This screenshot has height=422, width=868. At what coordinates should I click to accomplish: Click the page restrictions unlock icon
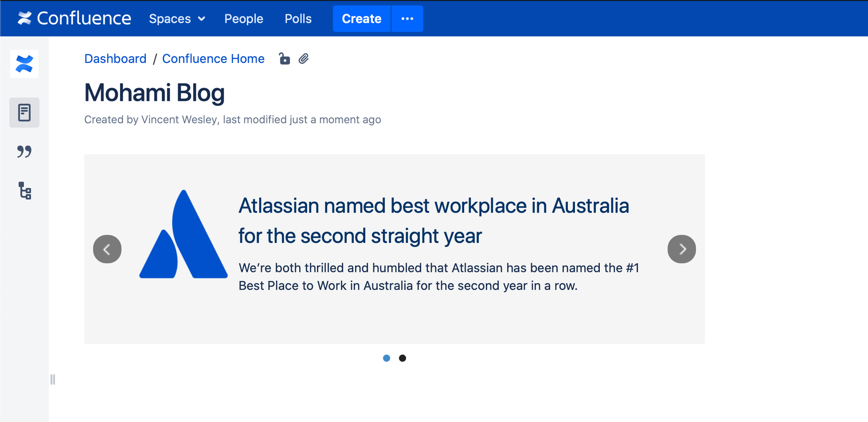click(284, 59)
